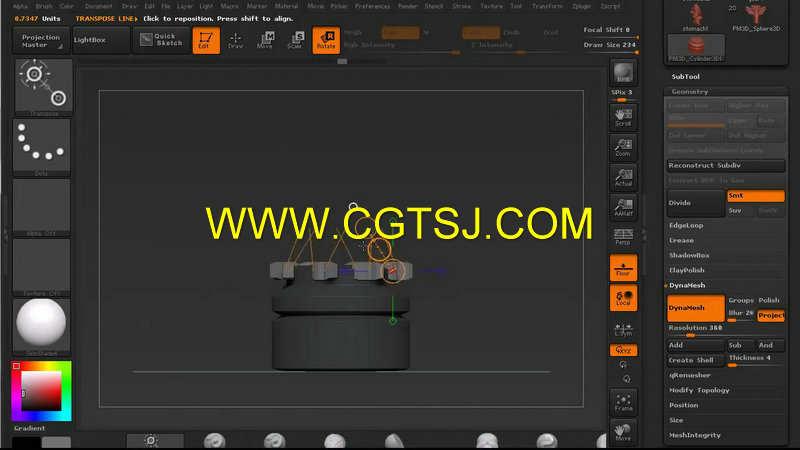Open the Stroke menu
Viewport: 800px width, 450px height.
(x=461, y=7)
